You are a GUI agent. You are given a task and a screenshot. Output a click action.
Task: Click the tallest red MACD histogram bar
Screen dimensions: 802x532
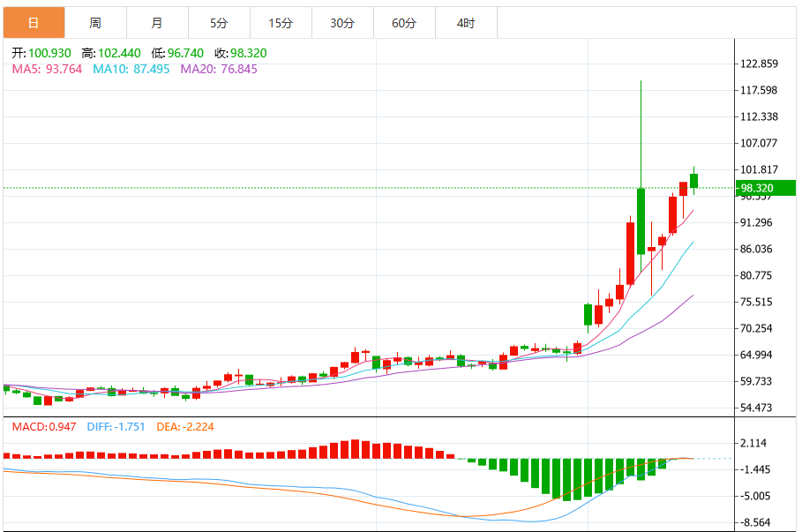click(x=356, y=449)
